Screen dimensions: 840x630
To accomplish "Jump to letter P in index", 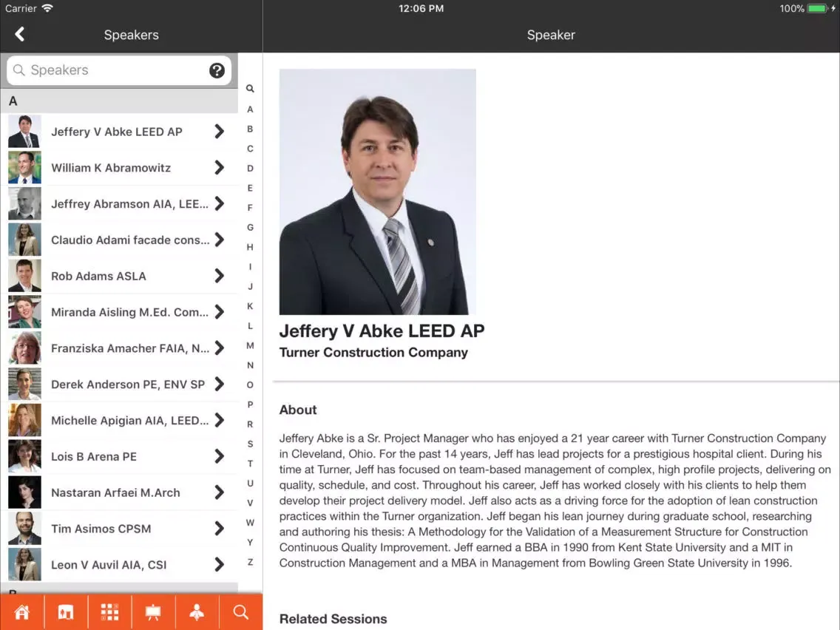I will click(250, 404).
